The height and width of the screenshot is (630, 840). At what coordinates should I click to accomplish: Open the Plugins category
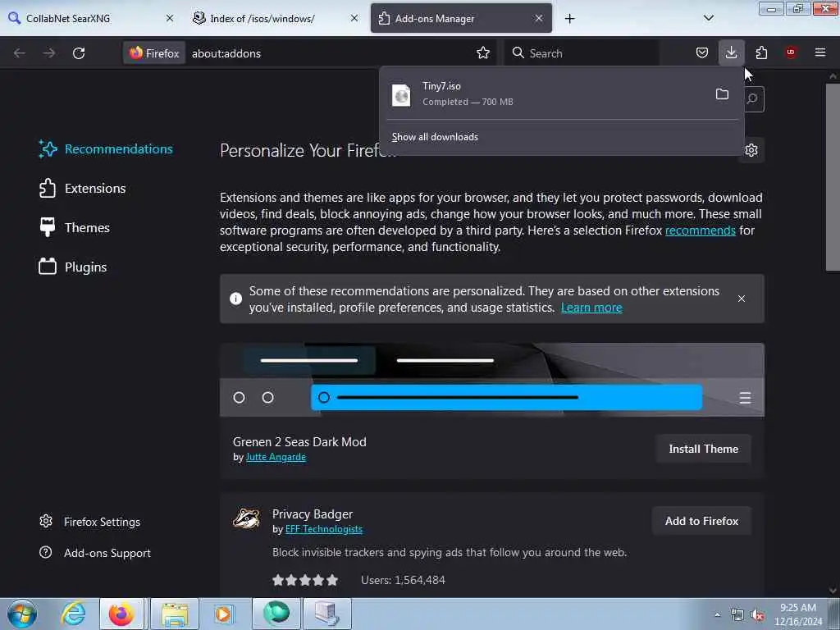[73, 267]
